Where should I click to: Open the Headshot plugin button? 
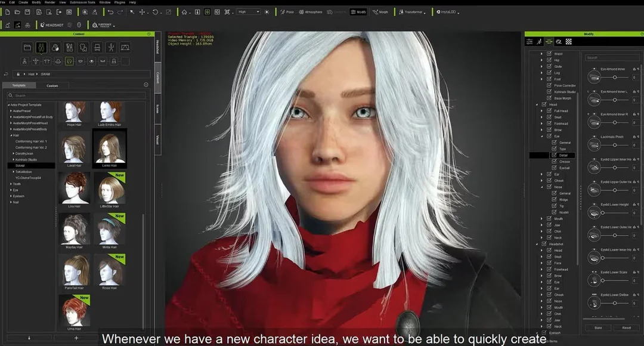point(52,25)
